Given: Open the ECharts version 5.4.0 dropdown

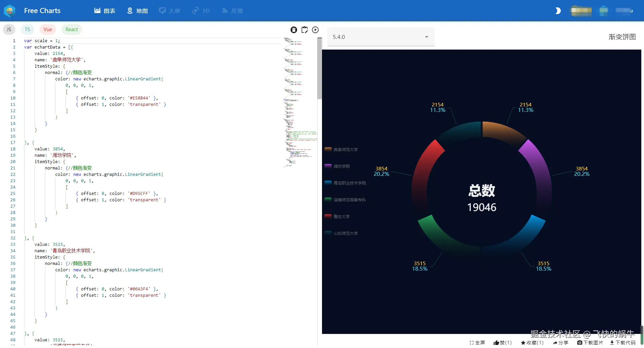Looking at the screenshot, I should pyautogui.click(x=380, y=37).
